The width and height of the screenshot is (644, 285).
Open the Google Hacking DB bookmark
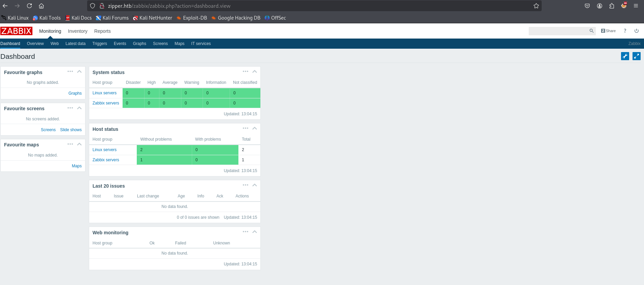pos(236,18)
